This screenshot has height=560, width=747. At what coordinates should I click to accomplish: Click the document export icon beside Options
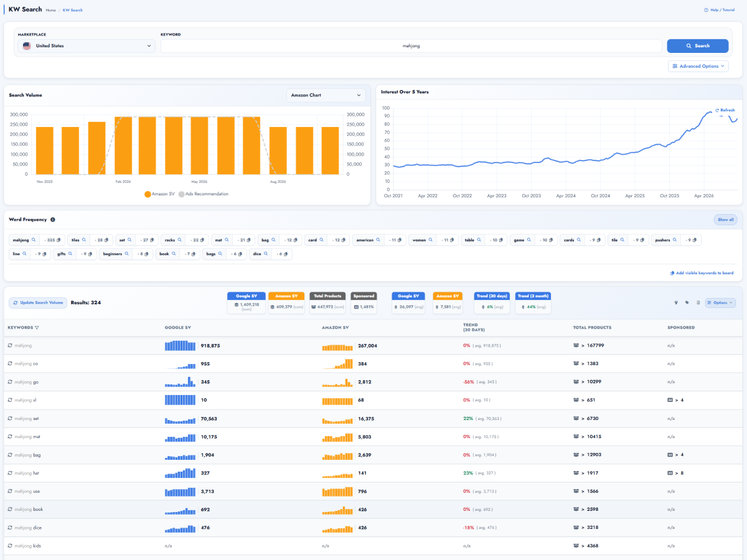(x=698, y=303)
